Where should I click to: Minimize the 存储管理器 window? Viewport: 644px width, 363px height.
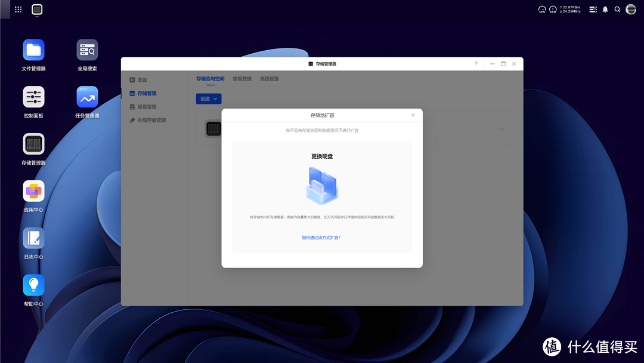tap(492, 64)
